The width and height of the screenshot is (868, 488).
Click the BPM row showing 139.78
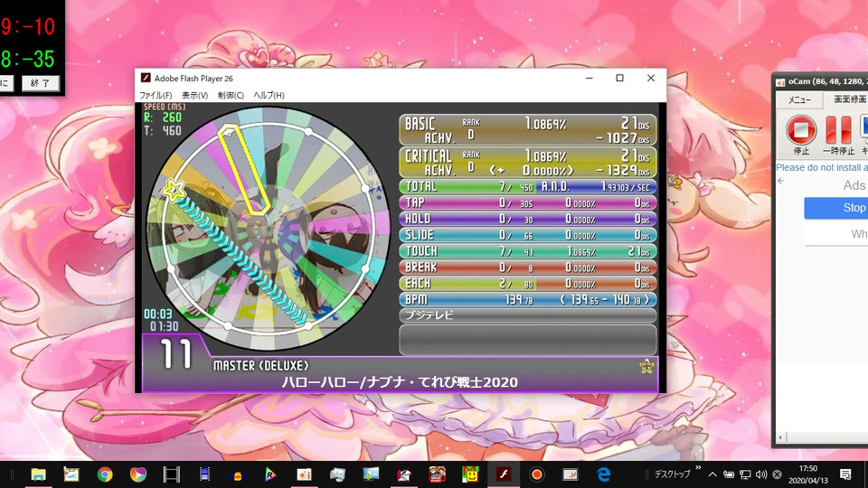pos(527,299)
